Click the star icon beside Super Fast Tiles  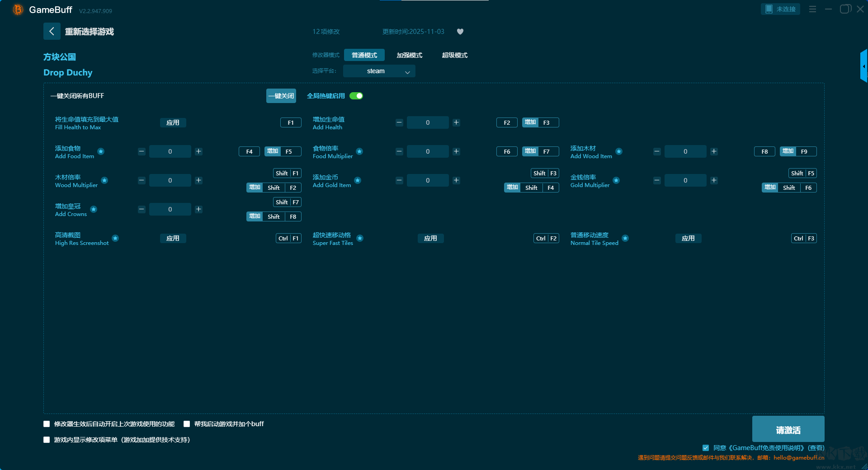pos(360,238)
